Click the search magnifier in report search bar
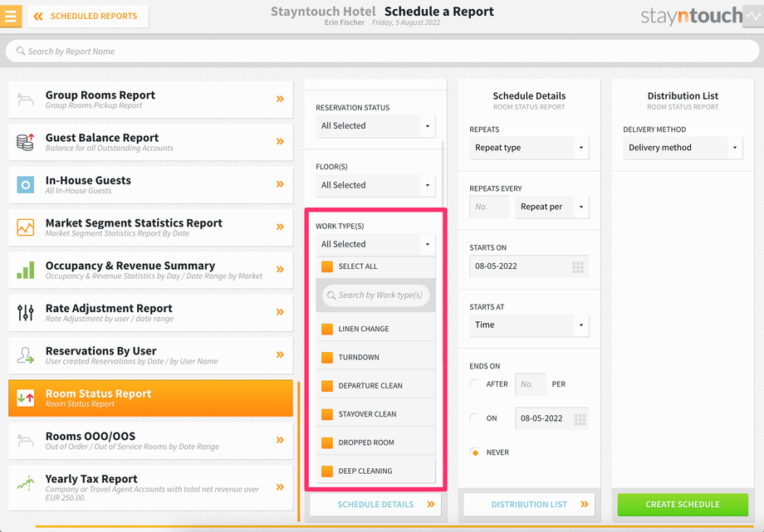764x532 pixels. (20, 51)
